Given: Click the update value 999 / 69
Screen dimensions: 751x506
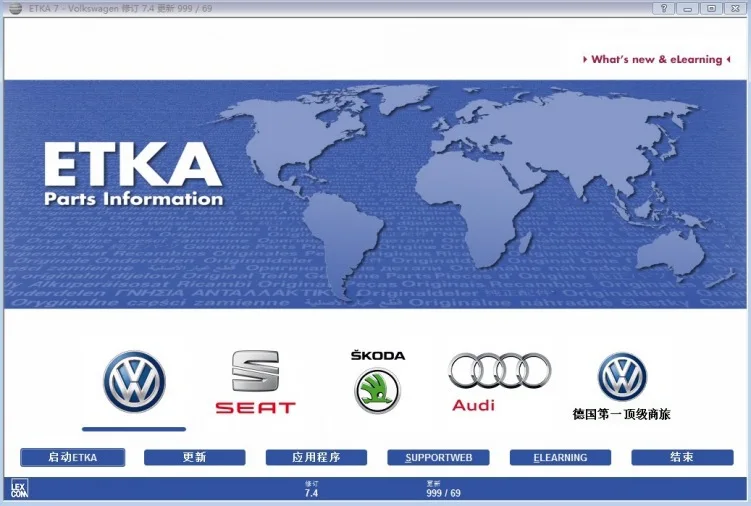Looking at the screenshot, I should pyautogui.click(x=444, y=493).
